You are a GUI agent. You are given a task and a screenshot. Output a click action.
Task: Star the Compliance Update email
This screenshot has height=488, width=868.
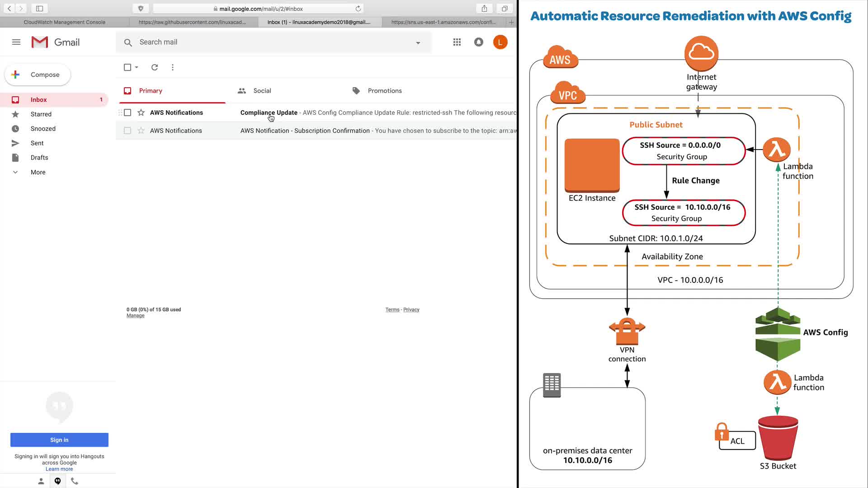(x=141, y=113)
